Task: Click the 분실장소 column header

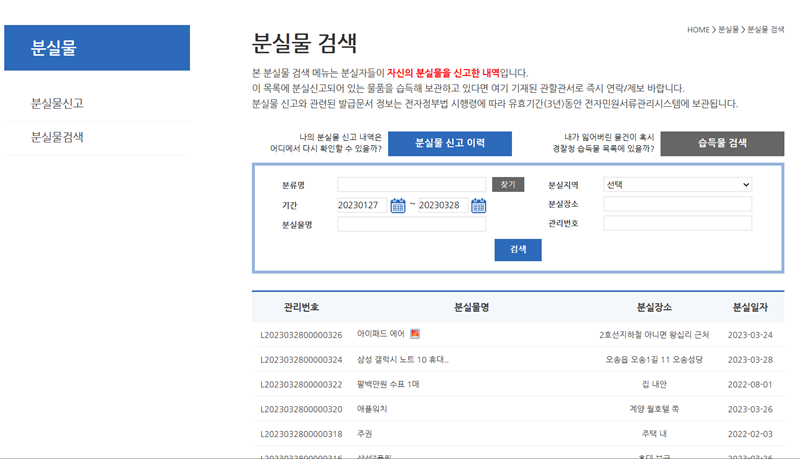Action: [x=654, y=307]
